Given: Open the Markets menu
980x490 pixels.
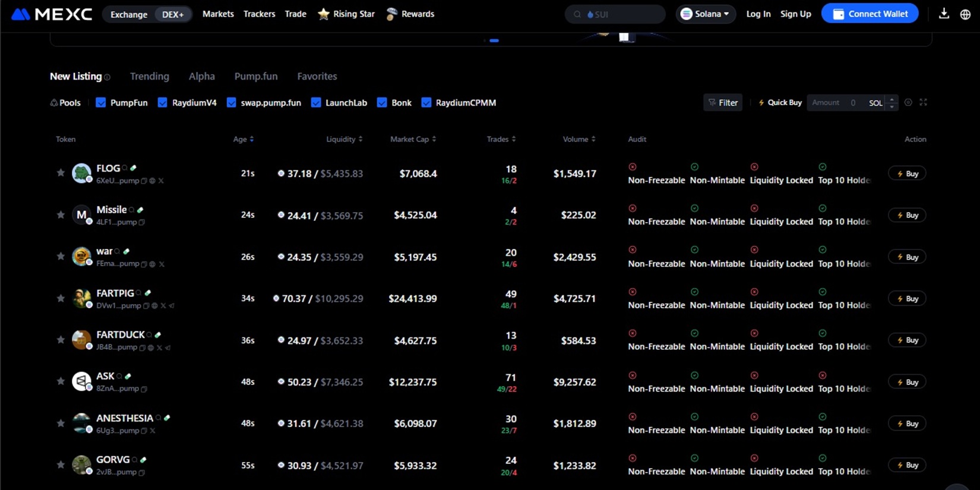Looking at the screenshot, I should (218, 14).
